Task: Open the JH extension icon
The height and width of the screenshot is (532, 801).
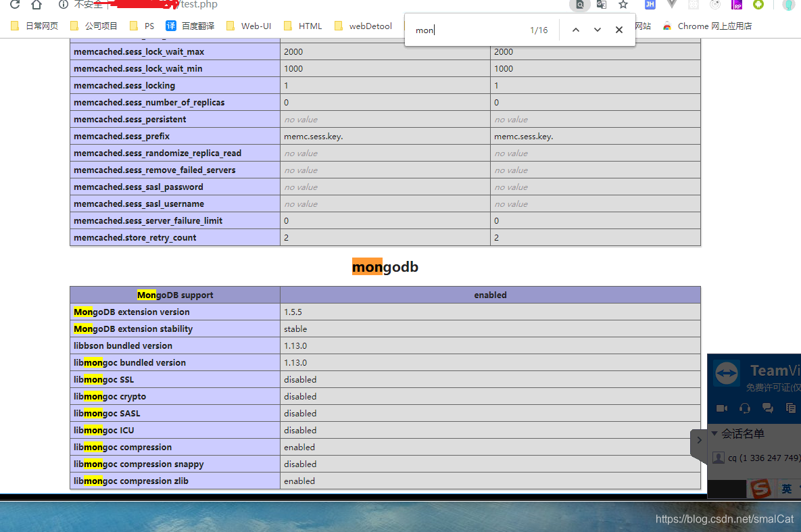Action: pyautogui.click(x=650, y=5)
